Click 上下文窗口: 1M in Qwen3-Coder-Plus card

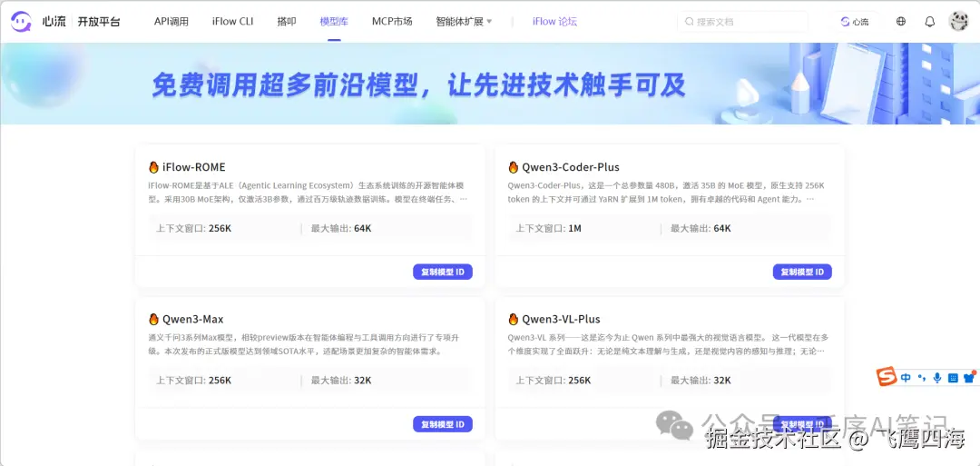(x=549, y=228)
